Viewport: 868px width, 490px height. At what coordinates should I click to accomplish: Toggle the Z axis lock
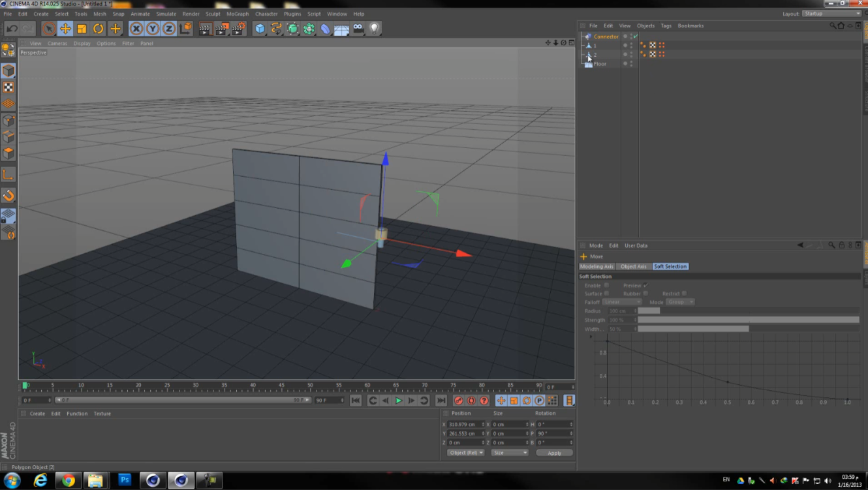click(169, 29)
